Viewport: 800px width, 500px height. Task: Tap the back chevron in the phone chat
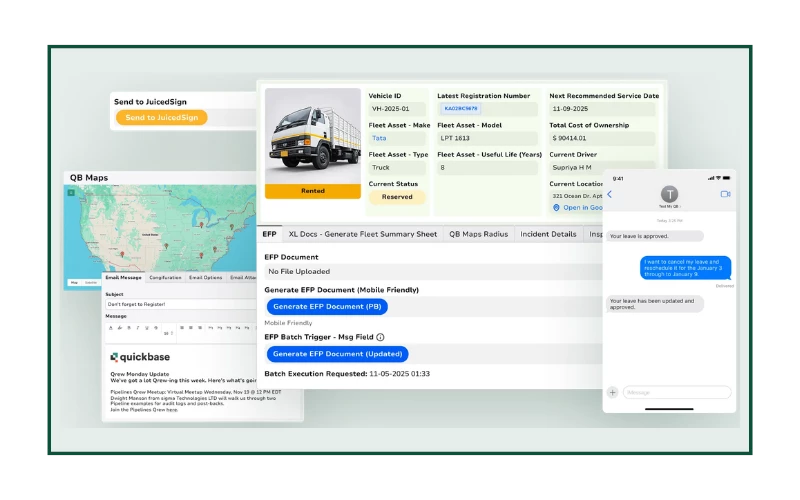pos(610,194)
